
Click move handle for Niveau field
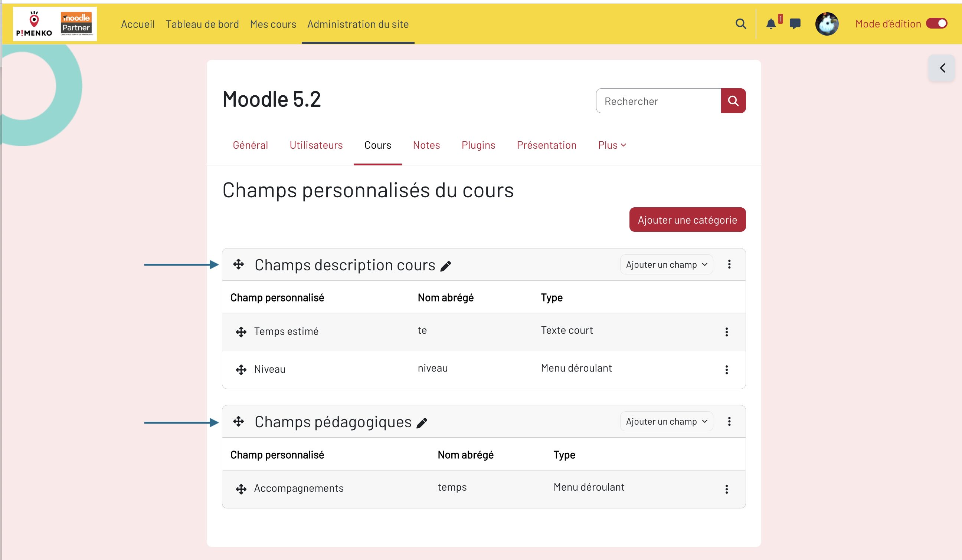241,370
